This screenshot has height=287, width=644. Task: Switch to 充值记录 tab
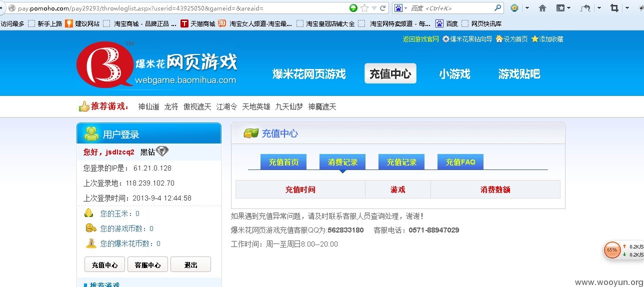click(x=401, y=162)
